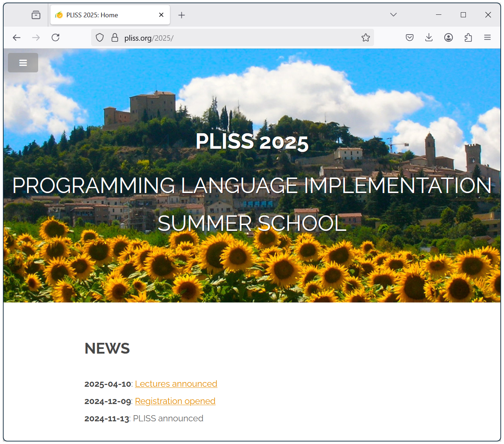Open the website navigation hamburger menu
This screenshot has width=504, height=444.
(x=23, y=63)
